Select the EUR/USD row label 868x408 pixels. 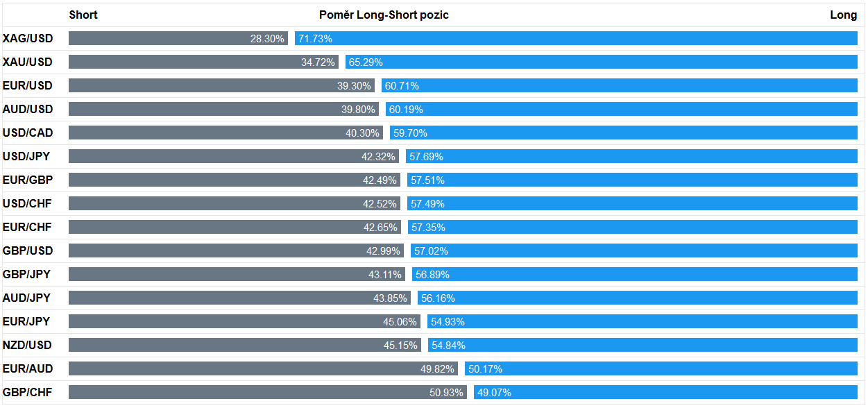pyautogui.click(x=28, y=86)
